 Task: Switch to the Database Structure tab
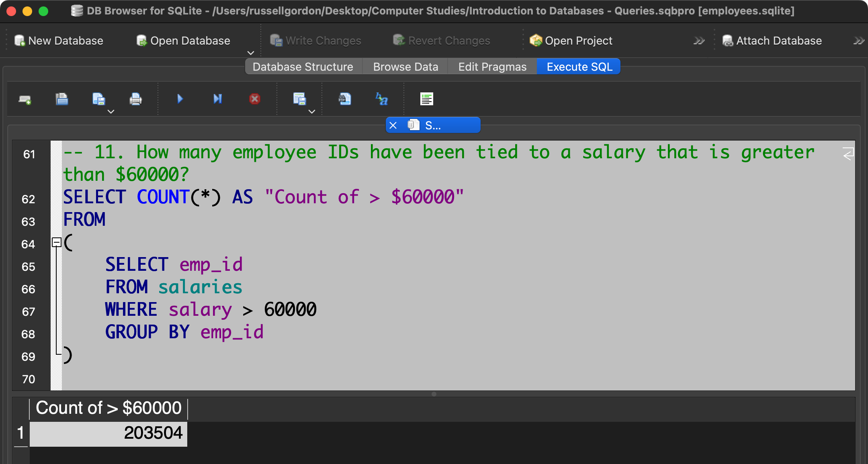(303, 67)
